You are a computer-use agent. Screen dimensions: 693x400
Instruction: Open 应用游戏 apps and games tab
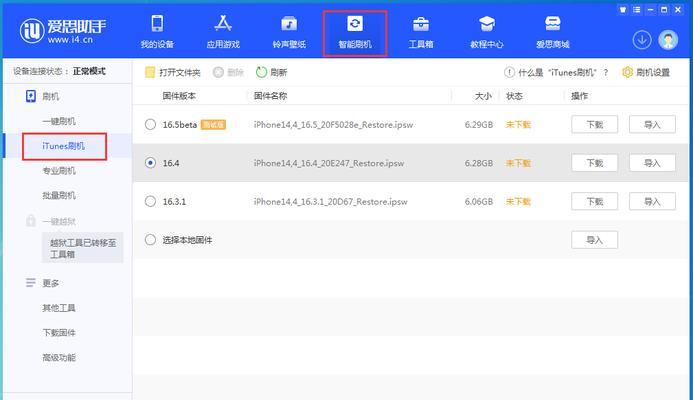[223, 31]
